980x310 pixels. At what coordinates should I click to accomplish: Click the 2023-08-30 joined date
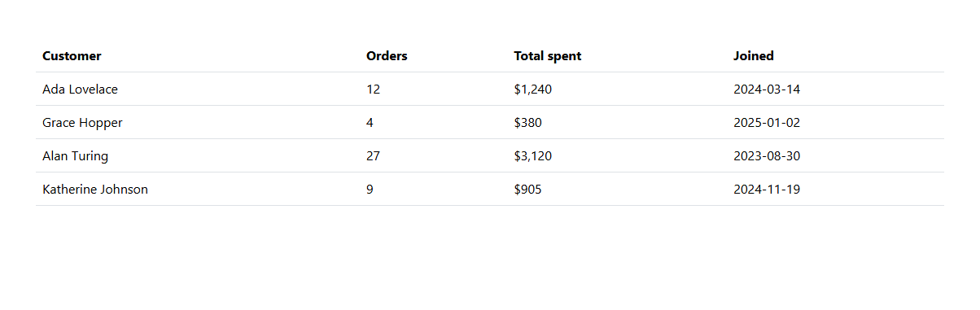click(767, 156)
